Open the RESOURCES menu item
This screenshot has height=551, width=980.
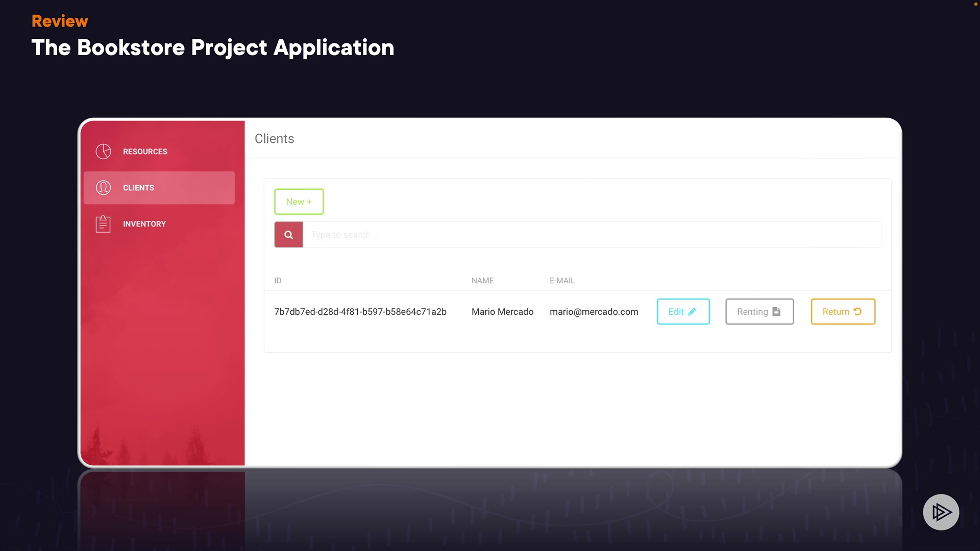click(145, 152)
